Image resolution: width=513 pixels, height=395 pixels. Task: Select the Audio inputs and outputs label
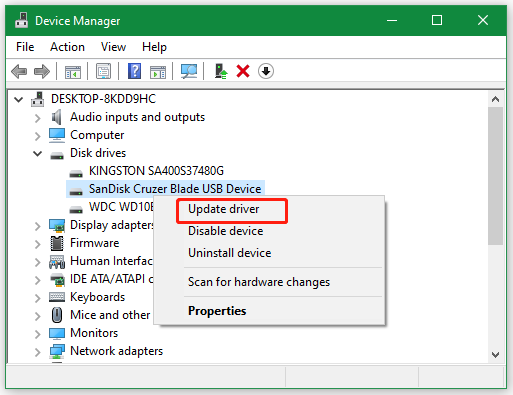click(x=137, y=117)
